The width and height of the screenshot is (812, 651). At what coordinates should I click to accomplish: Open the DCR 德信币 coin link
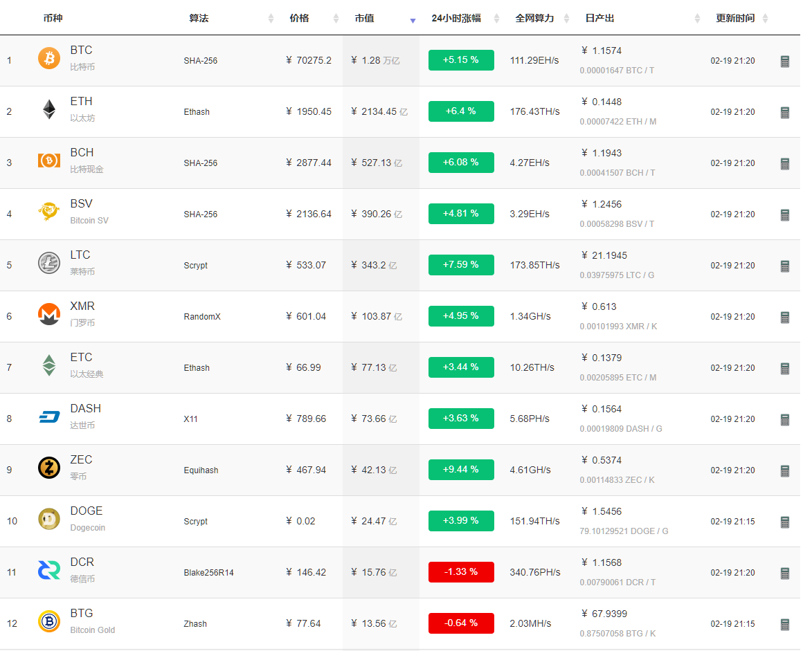click(x=82, y=570)
